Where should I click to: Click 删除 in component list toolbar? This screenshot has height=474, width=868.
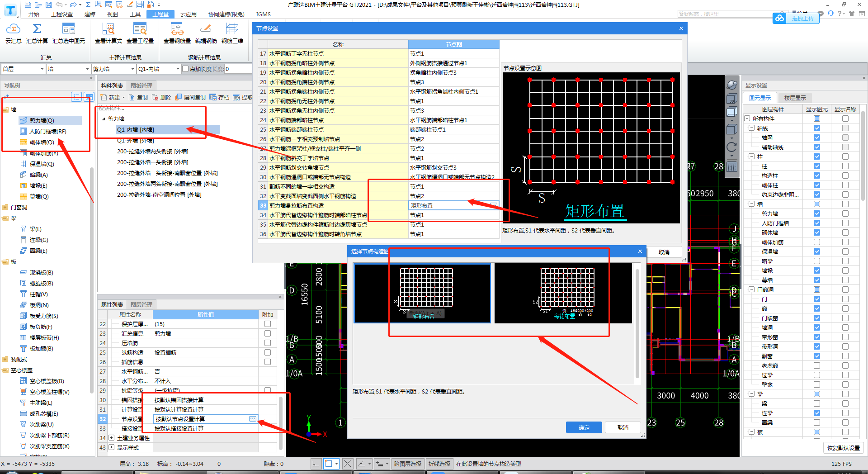162,97
